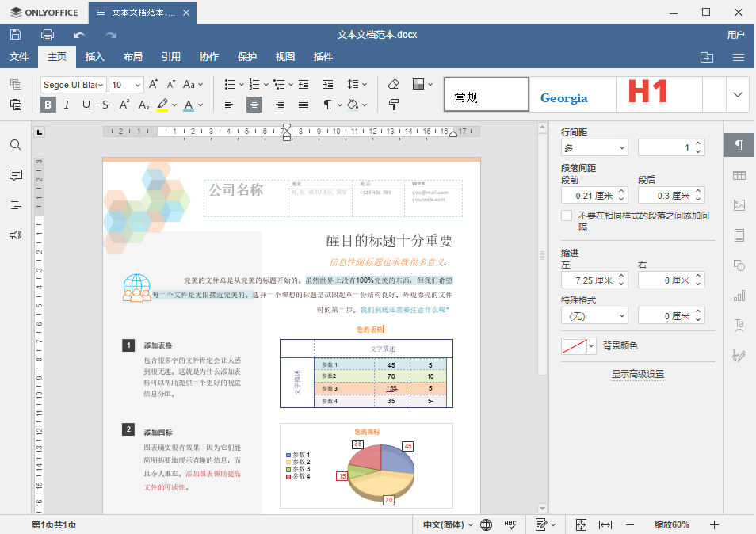Open the font size dropdown
The height and width of the screenshot is (534, 756).
(x=137, y=85)
